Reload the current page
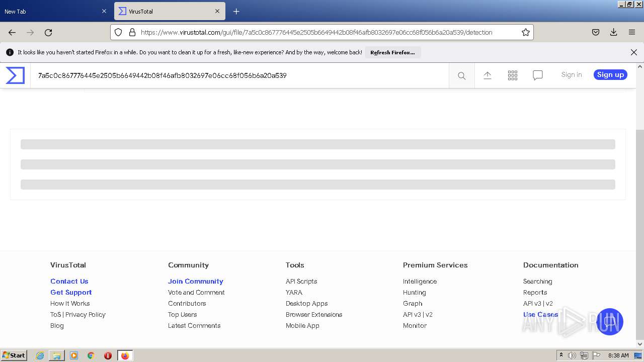Image resolution: width=644 pixels, height=362 pixels. 48,32
